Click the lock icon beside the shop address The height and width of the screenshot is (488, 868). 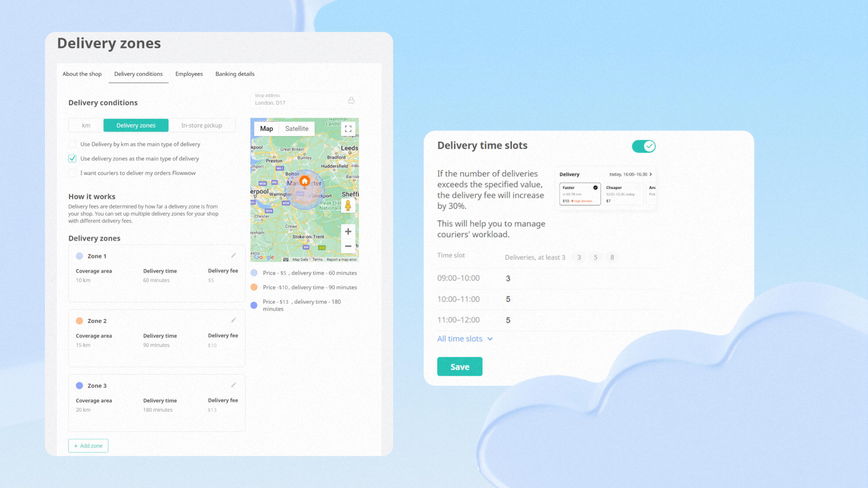click(351, 100)
